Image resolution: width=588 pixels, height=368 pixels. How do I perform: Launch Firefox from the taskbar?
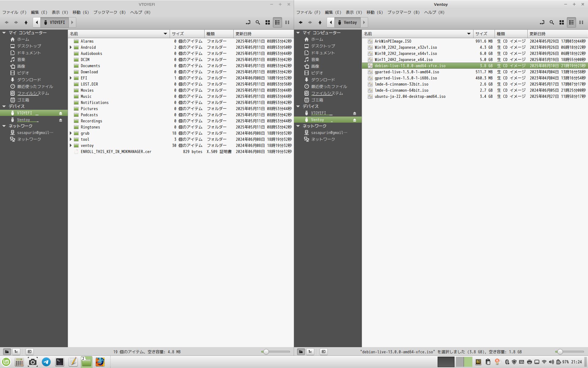100,362
